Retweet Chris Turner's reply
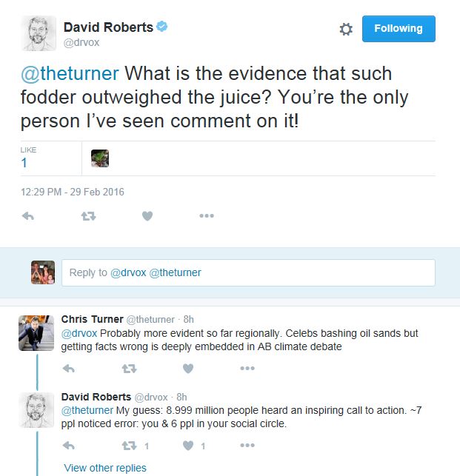Viewport: 460px width, 476px height. (x=128, y=368)
